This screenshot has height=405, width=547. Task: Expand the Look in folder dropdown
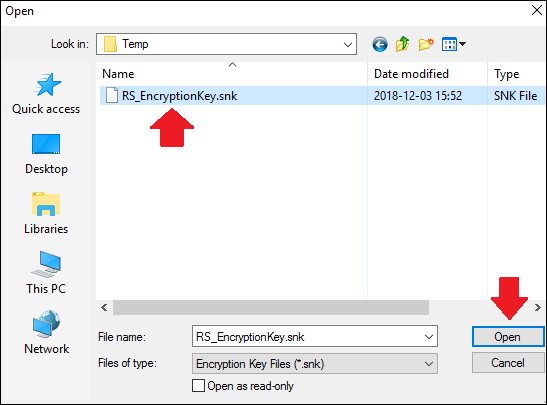(347, 44)
